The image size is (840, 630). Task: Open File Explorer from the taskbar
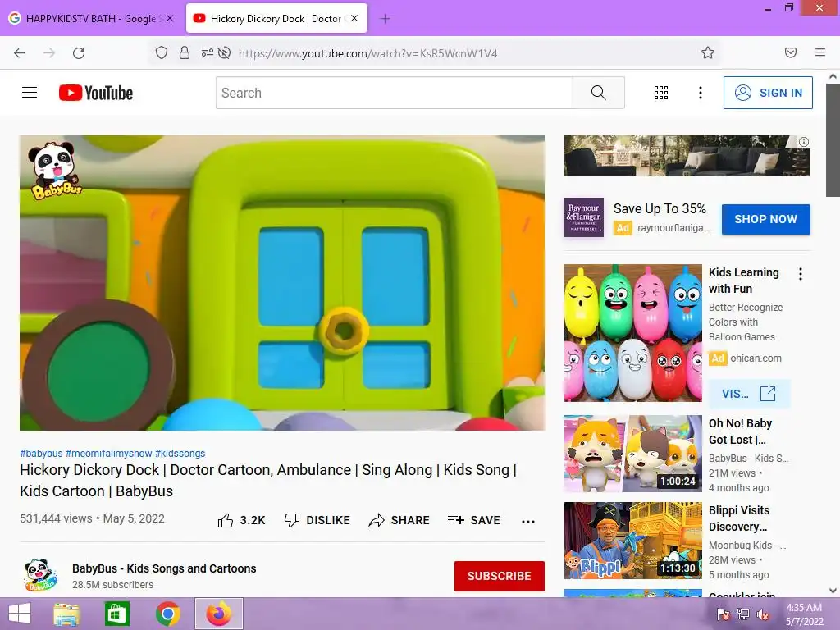pos(67,614)
